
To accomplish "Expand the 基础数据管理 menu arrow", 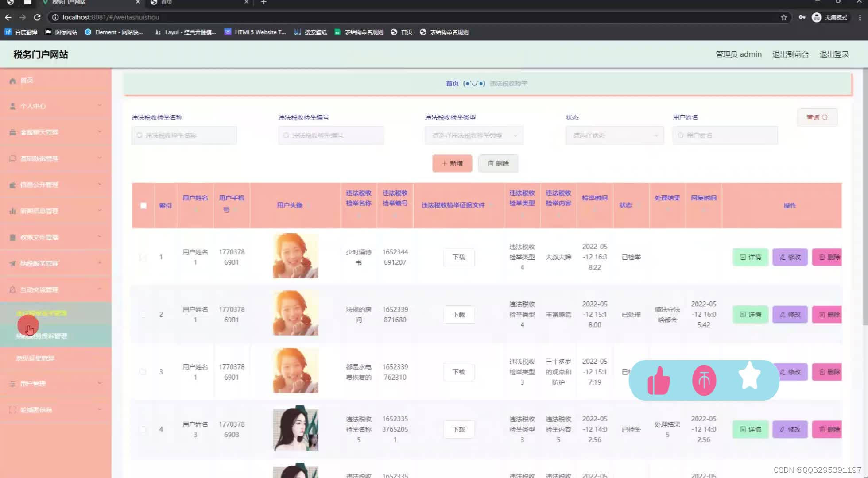I will 100,158.
